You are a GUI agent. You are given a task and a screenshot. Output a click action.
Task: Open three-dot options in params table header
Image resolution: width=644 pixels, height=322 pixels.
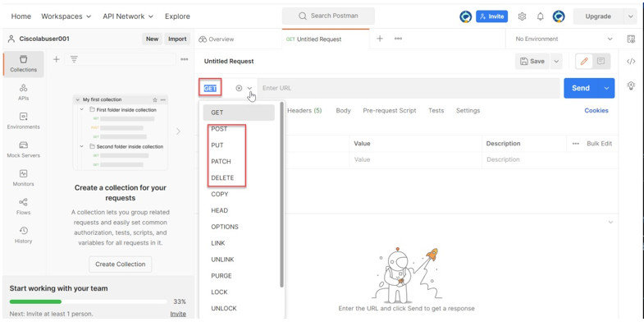[x=576, y=144]
